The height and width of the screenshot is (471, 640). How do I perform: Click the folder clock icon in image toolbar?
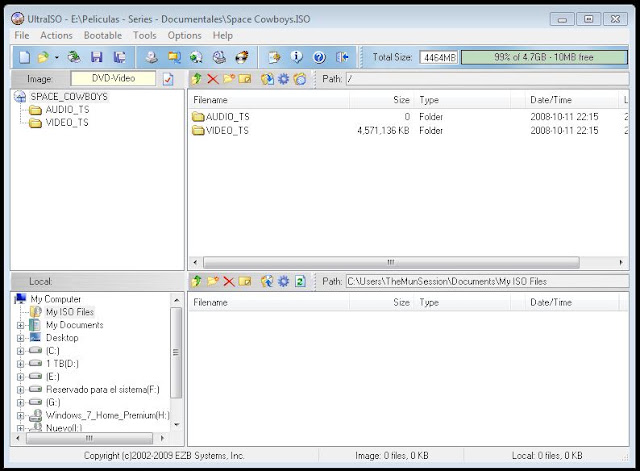tap(300, 78)
